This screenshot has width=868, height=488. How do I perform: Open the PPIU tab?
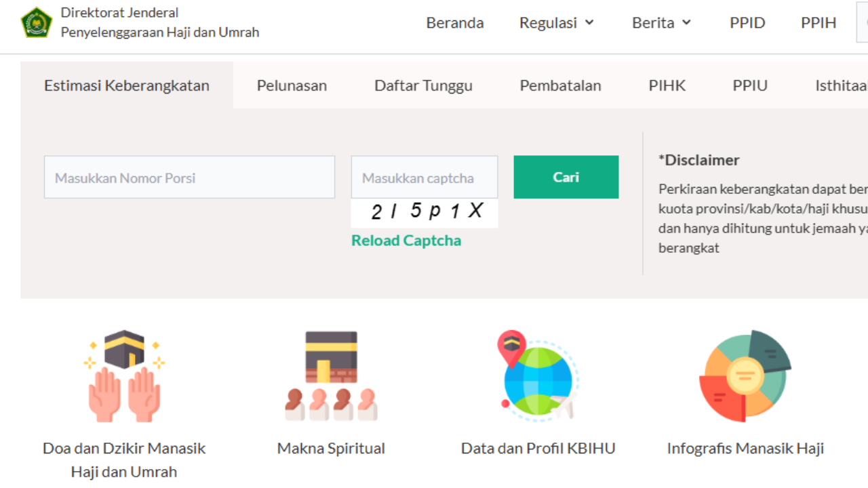coord(750,85)
